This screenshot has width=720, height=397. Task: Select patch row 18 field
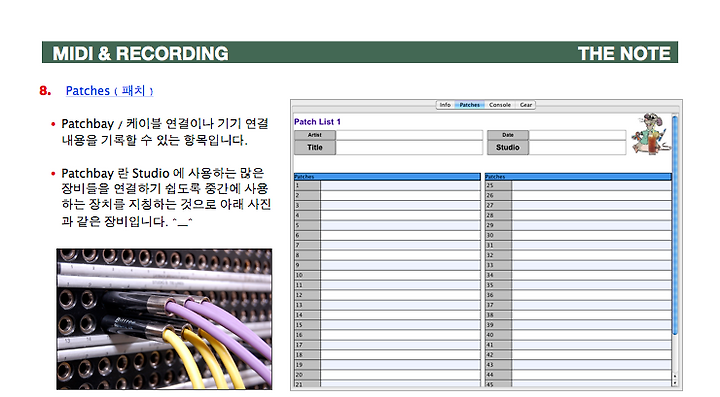(x=400, y=355)
